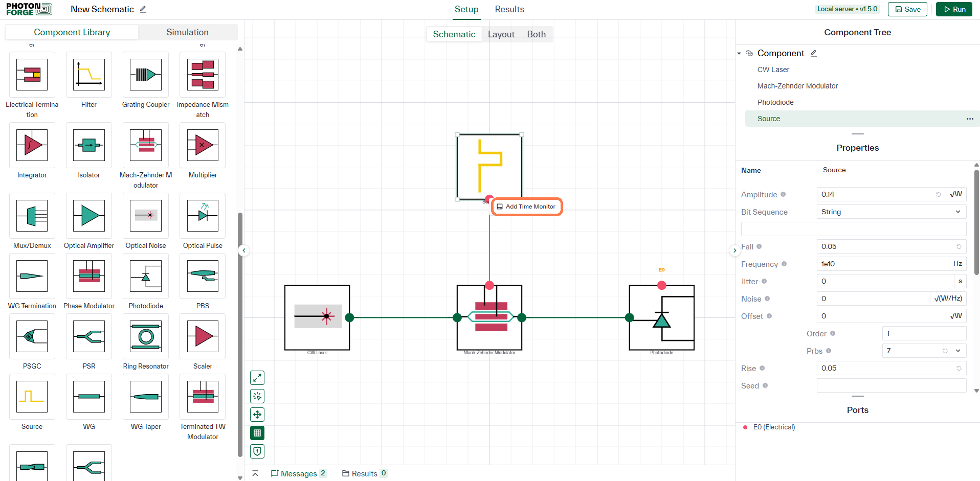Collapse the left library panel chevron
This screenshot has height=481, width=980.
pyautogui.click(x=244, y=250)
